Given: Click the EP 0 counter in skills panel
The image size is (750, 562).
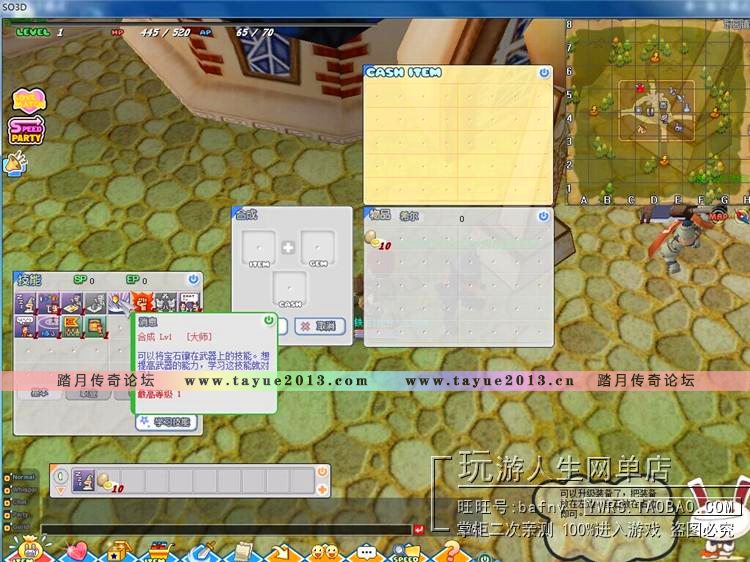Looking at the screenshot, I should pos(137,279).
